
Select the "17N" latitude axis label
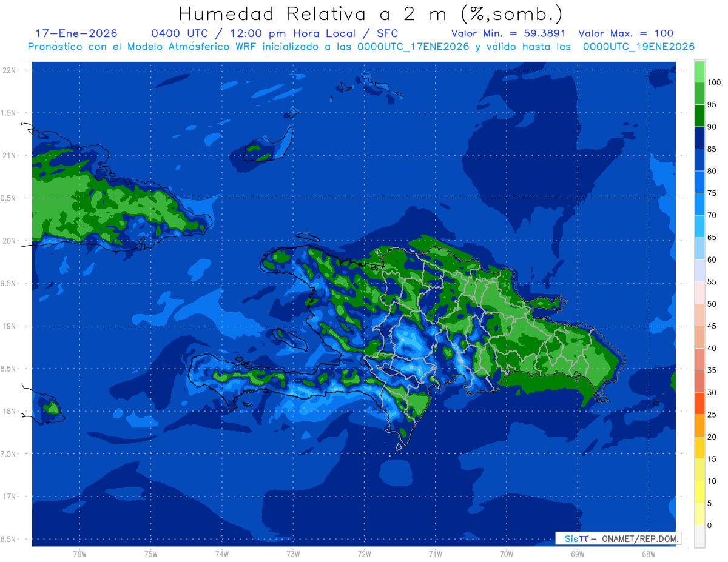tap(9, 497)
